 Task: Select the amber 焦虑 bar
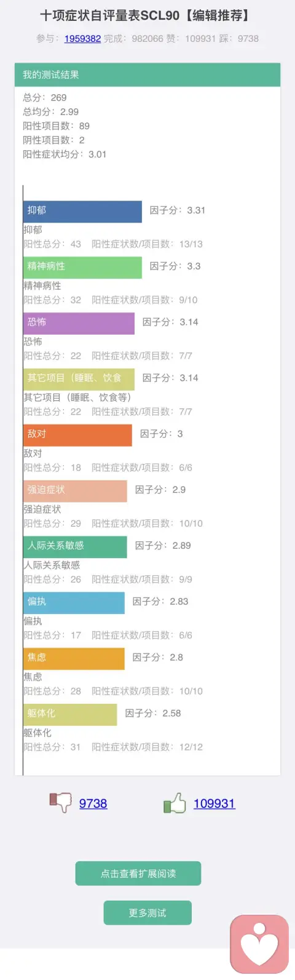[x=74, y=659]
